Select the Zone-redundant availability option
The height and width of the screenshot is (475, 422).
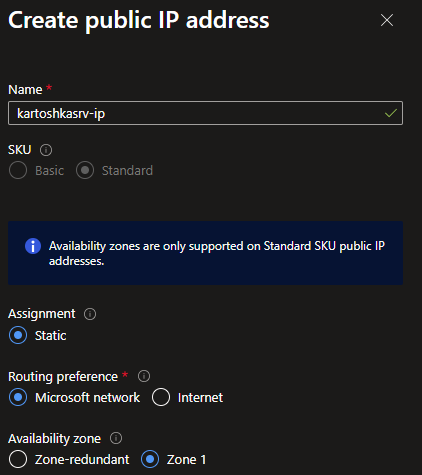tap(18, 459)
